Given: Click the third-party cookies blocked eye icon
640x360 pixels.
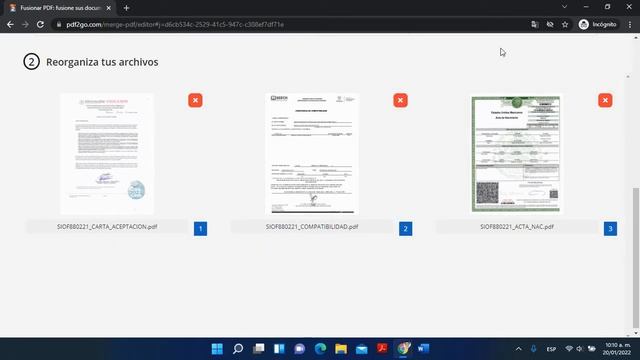Looking at the screenshot, I should point(550,24).
